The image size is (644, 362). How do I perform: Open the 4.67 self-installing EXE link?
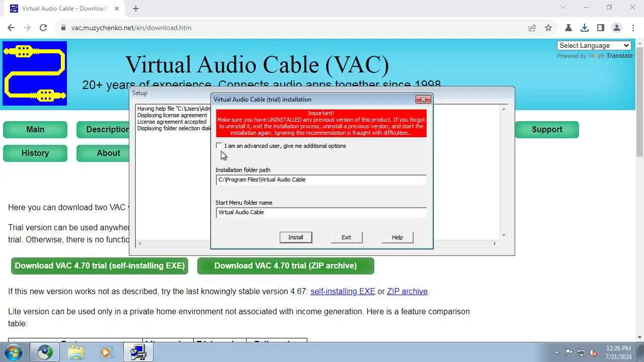(x=343, y=291)
